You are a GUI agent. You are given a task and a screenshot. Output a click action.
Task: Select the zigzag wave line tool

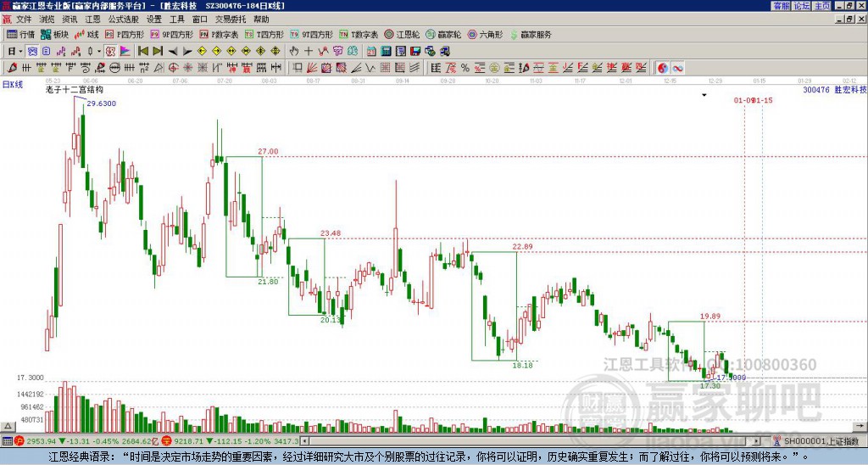pos(370,68)
